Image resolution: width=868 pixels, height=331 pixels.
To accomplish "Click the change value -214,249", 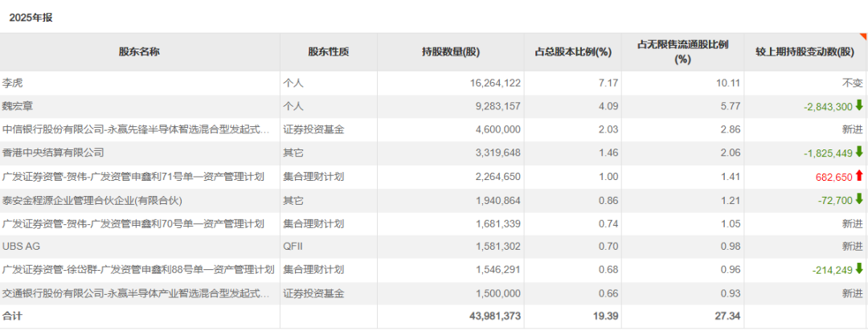I will coord(832,270).
